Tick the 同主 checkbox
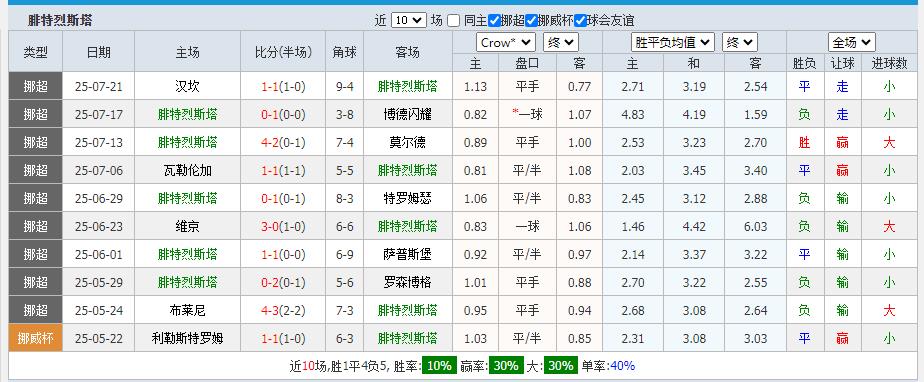924x382 pixels. point(453,21)
